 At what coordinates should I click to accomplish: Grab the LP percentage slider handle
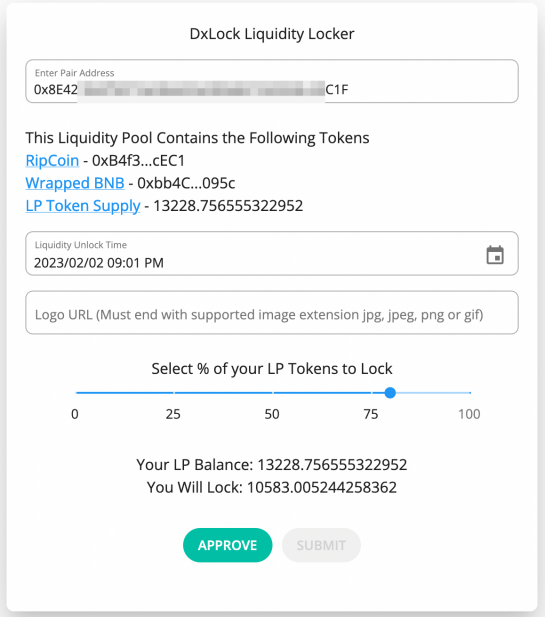click(x=390, y=393)
